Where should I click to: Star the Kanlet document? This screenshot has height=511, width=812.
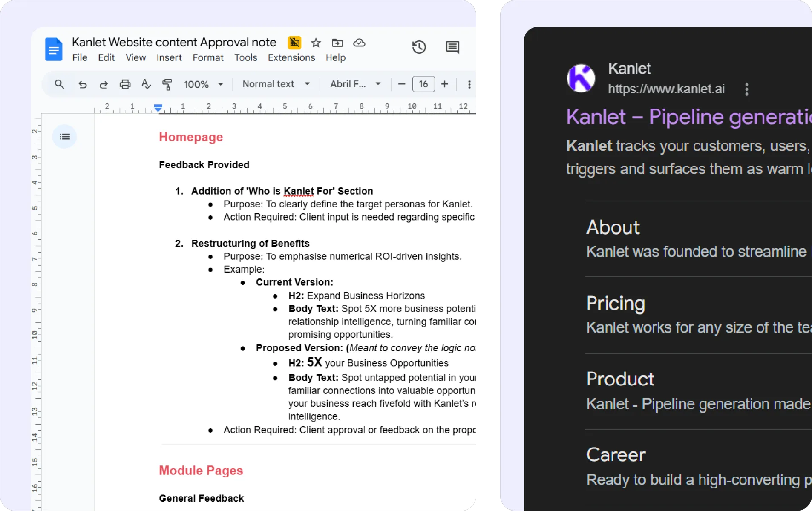click(316, 43)
